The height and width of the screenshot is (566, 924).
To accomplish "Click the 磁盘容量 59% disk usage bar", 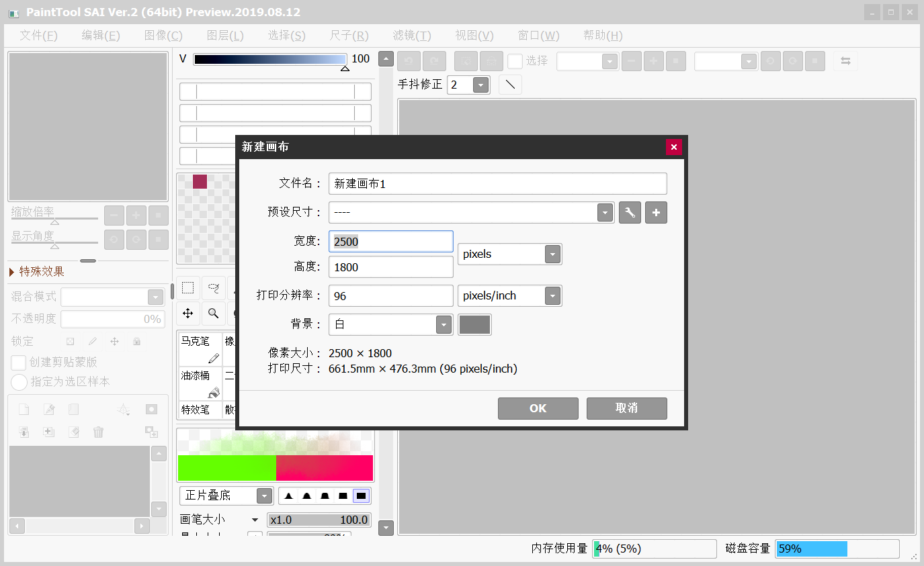I will (837, 549).
